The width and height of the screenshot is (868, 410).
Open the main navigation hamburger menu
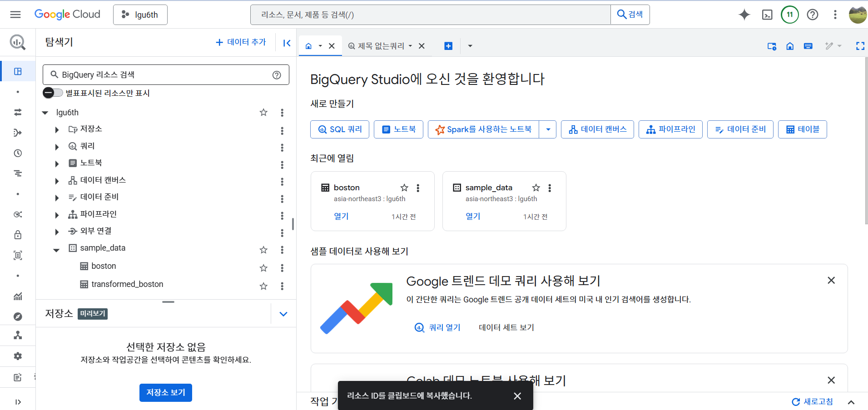pos(15,15)
